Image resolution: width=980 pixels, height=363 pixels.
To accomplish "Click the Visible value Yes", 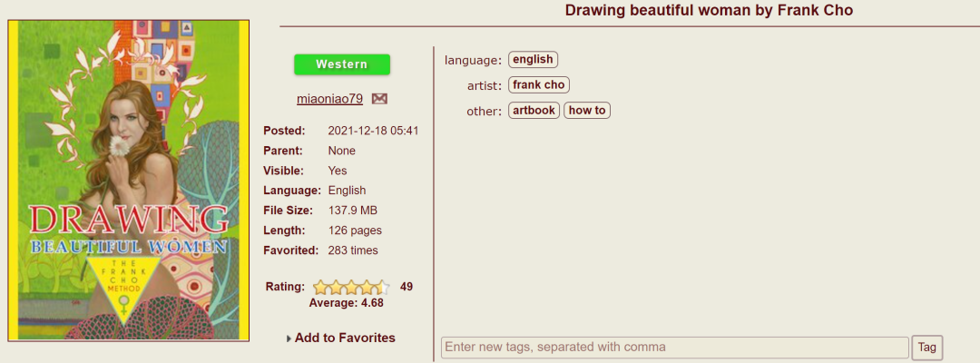I will click(338, 171).
